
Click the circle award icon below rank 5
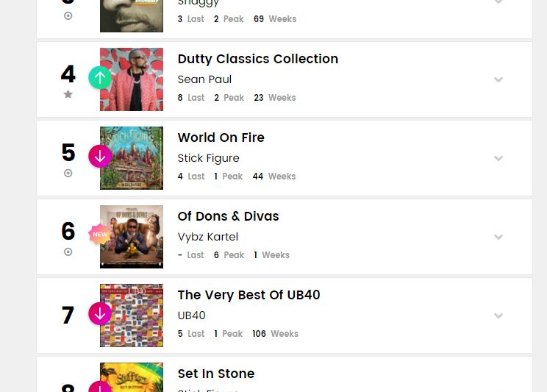(68, 174)
